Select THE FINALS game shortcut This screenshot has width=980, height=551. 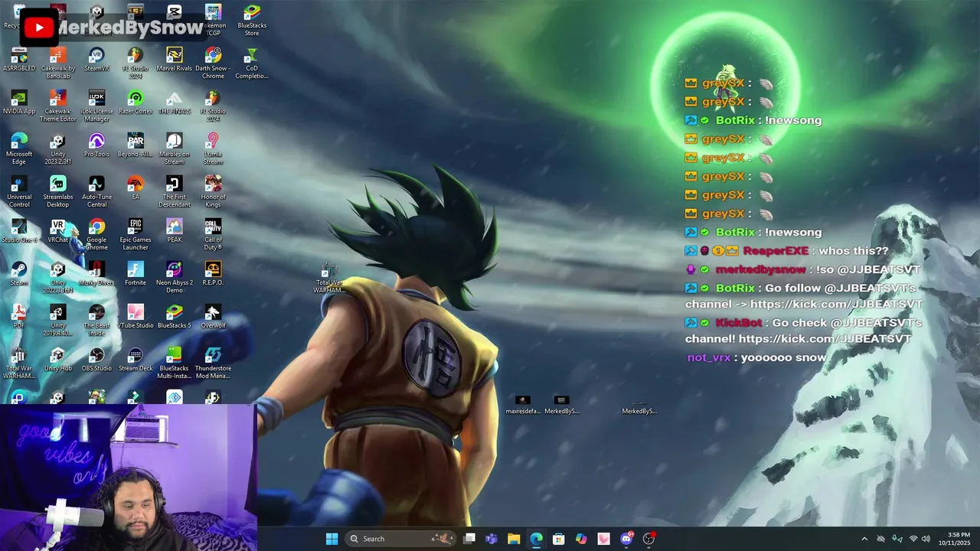[x=174, y=103]
